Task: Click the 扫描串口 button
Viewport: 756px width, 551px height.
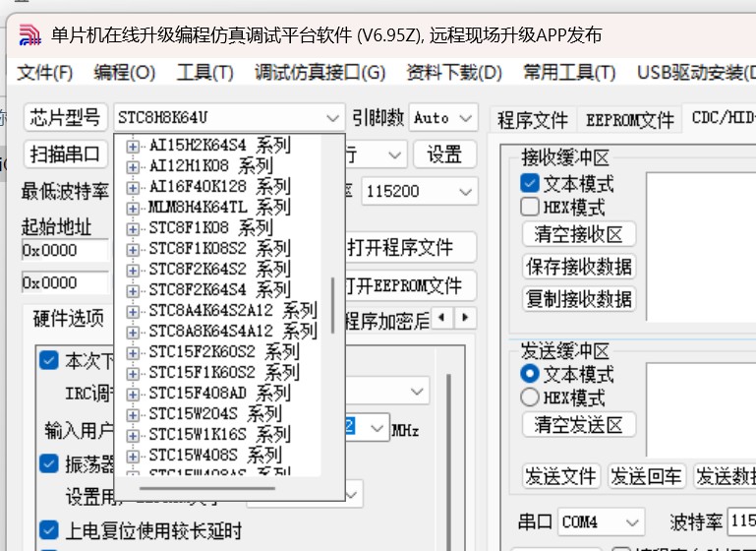Action: pyautogui.click(x=65, y=154)
